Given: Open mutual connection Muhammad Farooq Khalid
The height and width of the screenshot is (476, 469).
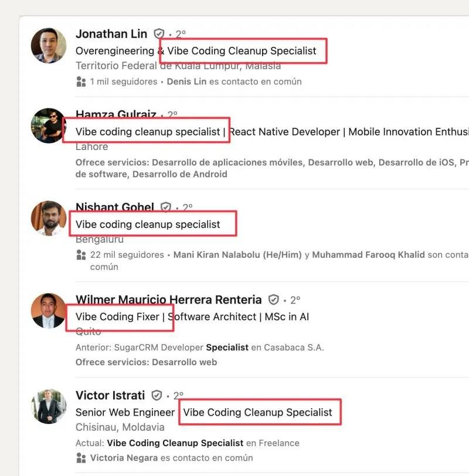Looking at the screenshot, I should [x=368, y=254].
